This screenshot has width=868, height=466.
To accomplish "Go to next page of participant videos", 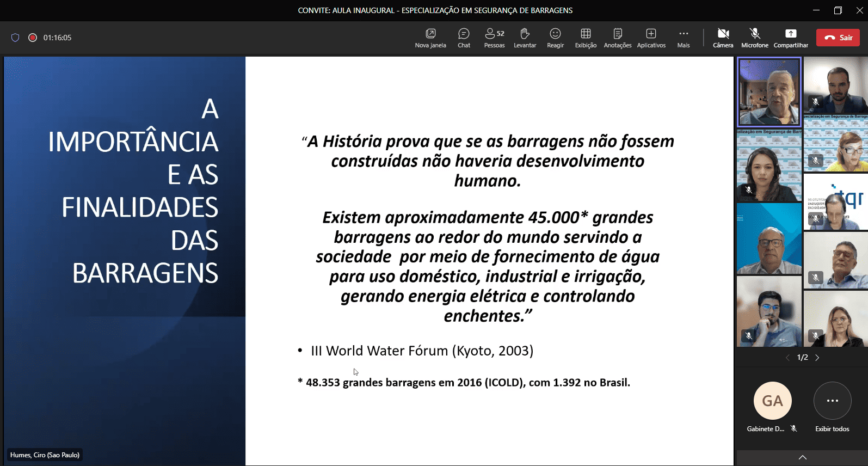I will (817, 358).
